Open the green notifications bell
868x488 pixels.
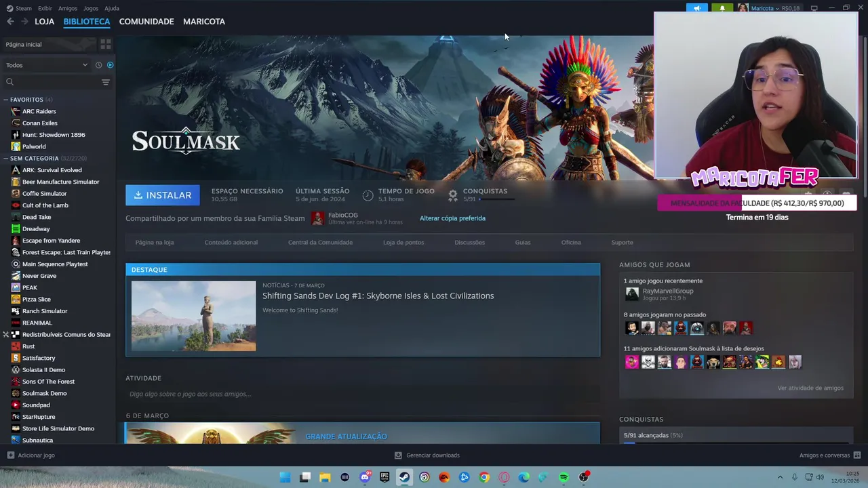tap(722, 8)
